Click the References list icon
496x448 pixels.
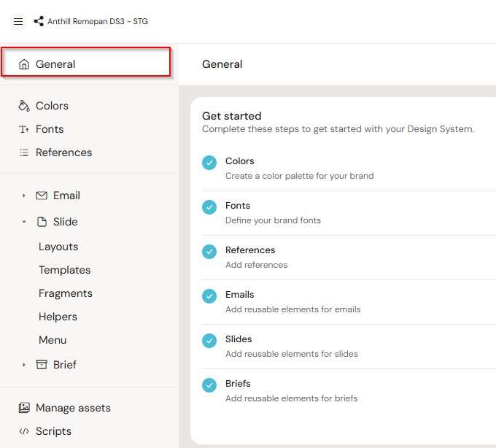tap(24, 152)
